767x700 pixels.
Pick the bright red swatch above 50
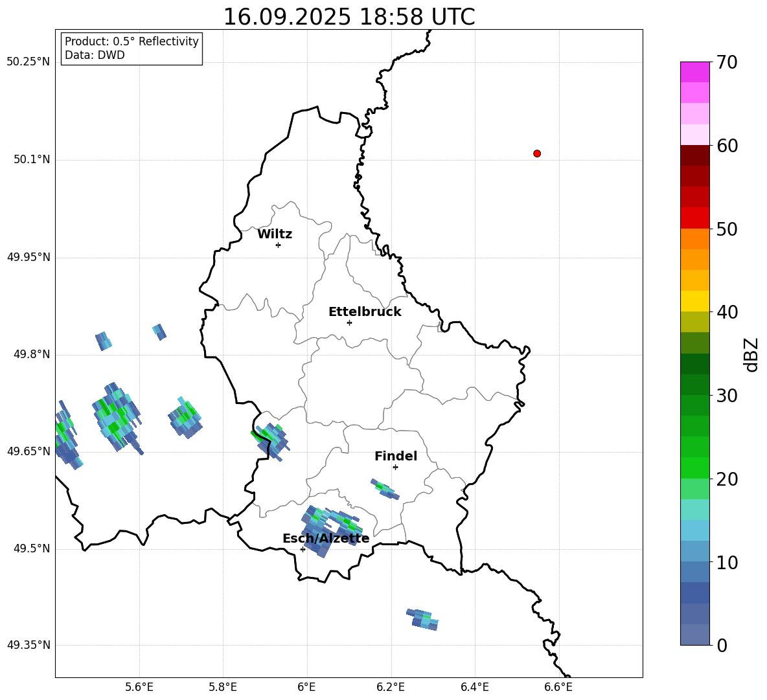[x=694, y=218]
